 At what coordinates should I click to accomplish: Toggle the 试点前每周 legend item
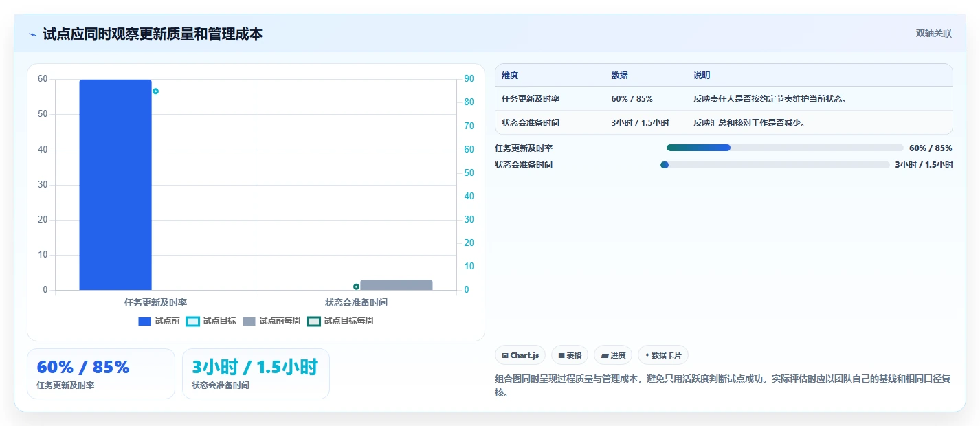tap(271, 321)
